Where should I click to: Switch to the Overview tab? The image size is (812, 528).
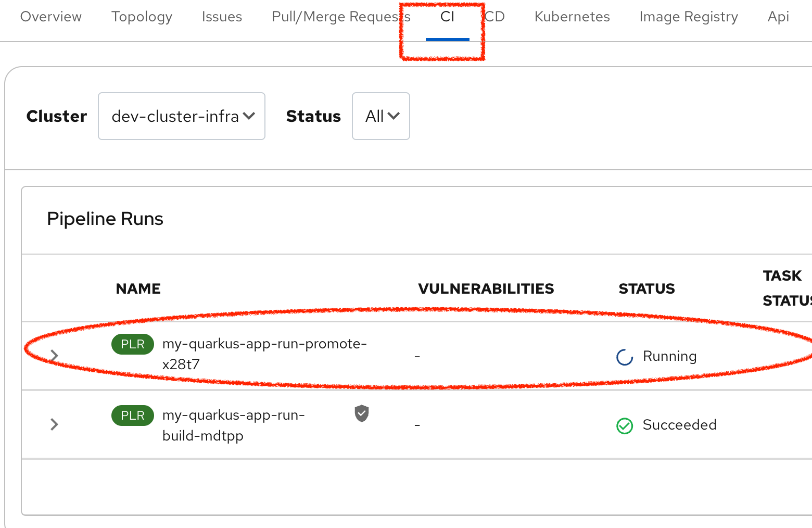[51, 17]
